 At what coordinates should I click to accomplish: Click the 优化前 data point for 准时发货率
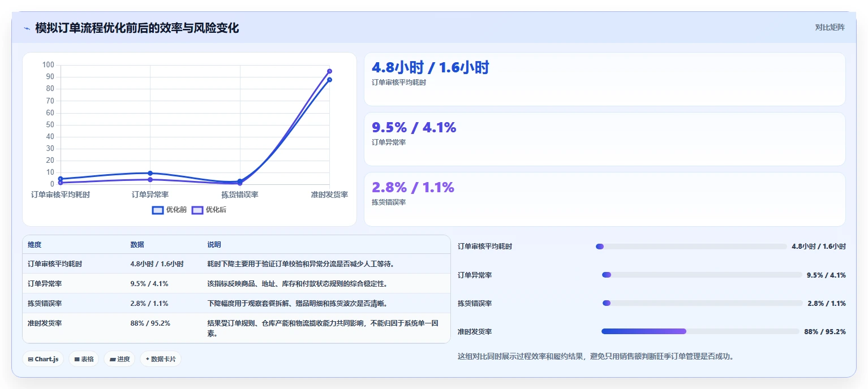(329, 80)
